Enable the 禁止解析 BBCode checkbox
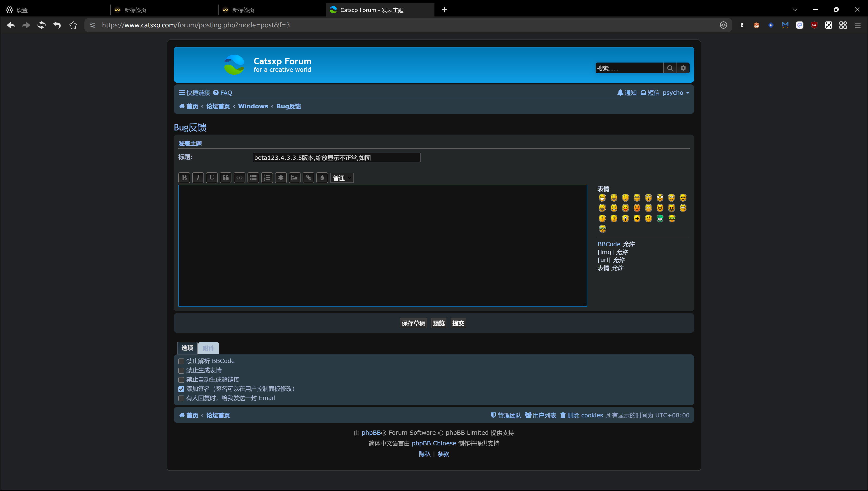Viewport: 868px width, 491px height. pyautogui.click(x=181, y=361)
